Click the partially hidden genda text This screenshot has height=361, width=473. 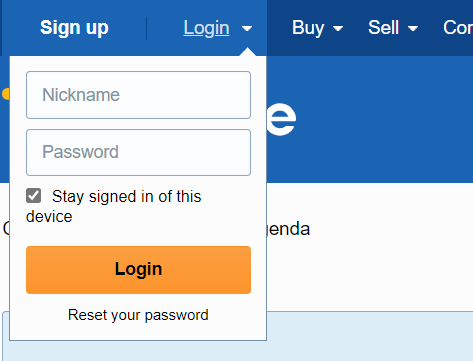coord(289,229)
